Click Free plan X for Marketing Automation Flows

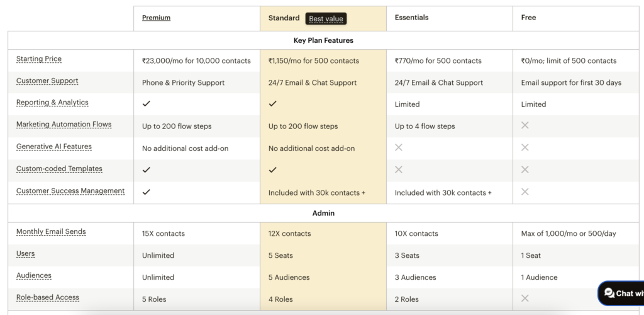525,126
